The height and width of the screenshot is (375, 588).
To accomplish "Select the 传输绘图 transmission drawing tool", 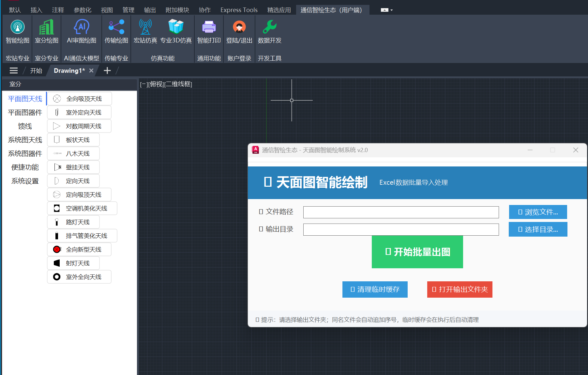I will point(116,31).
